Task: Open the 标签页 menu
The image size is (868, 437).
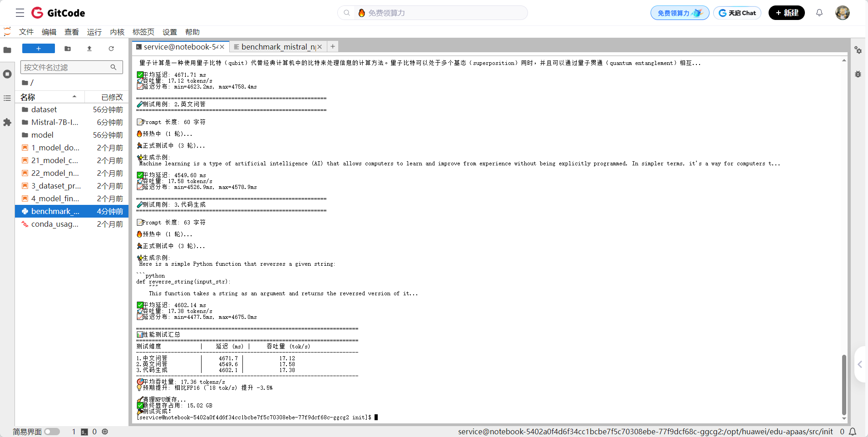Action: point(143,32)
